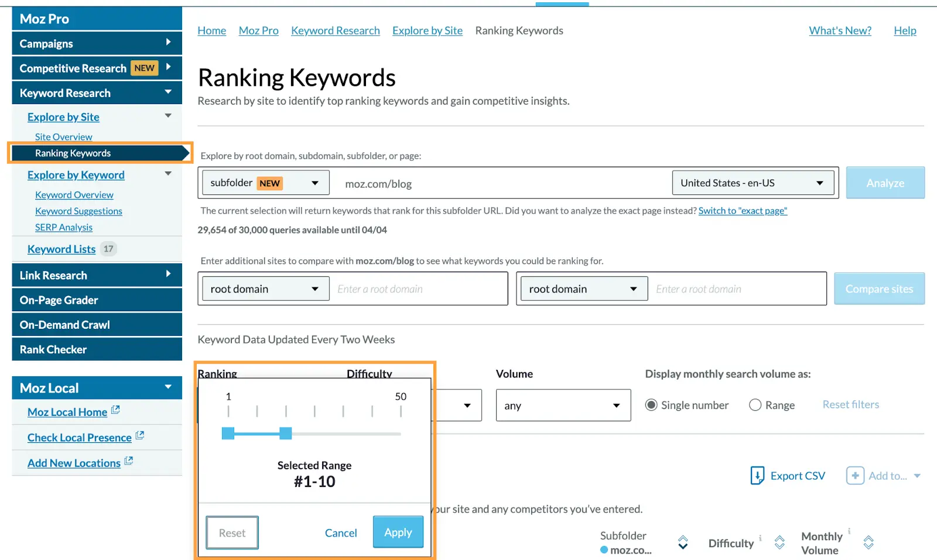Sort by Subfolder column arrows icon
937x560 pixels.
pos(683,542)
